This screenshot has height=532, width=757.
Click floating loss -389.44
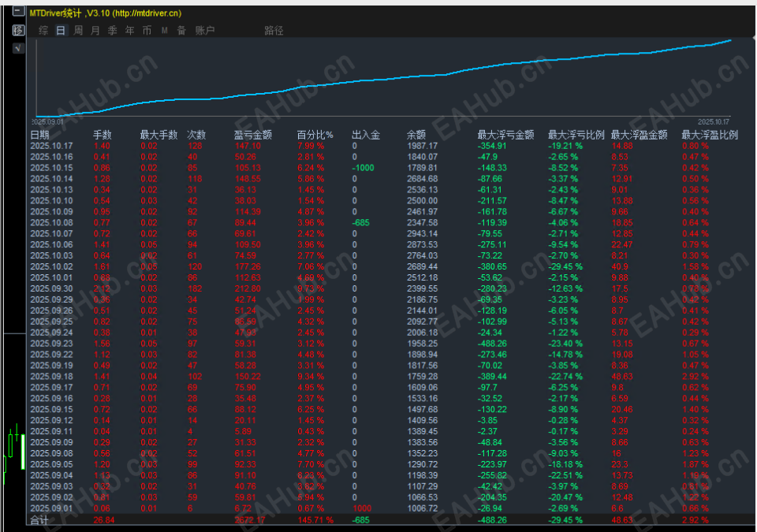(492, 377)
